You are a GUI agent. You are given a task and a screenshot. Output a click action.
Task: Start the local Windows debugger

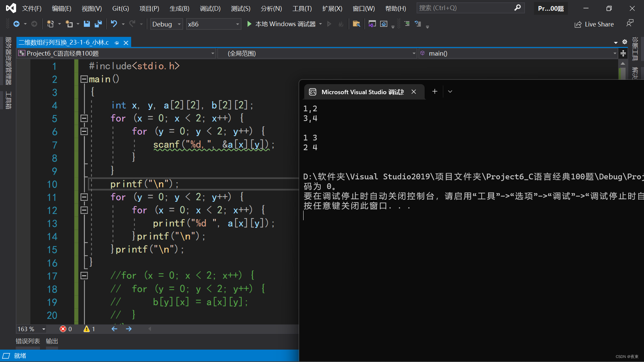click(249, 24)
